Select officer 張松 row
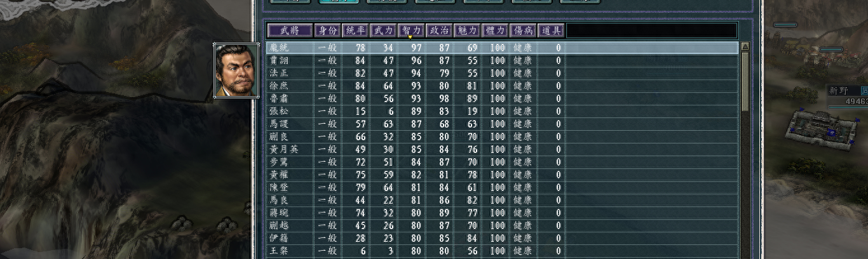868x259 pixels. click(502, 111)
